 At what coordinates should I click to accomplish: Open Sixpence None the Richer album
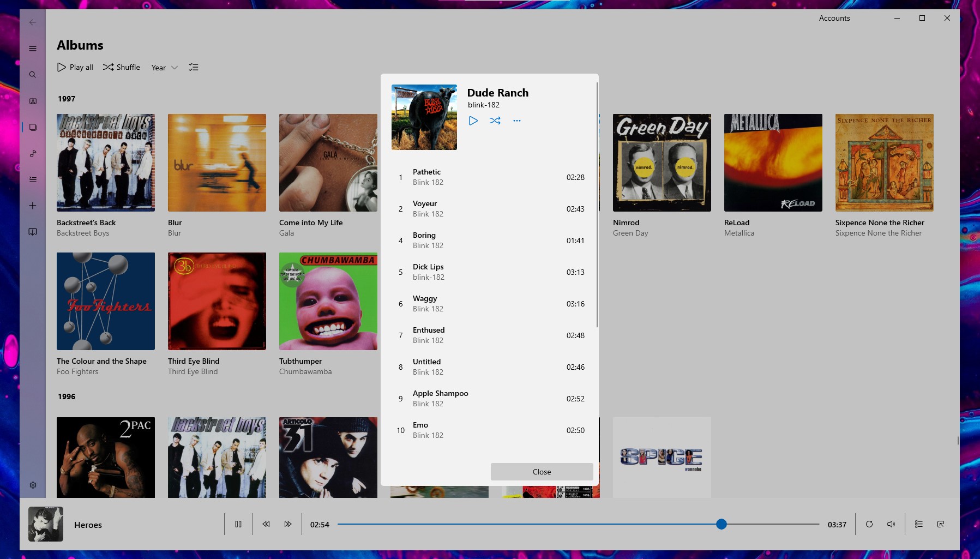(885, 163)
